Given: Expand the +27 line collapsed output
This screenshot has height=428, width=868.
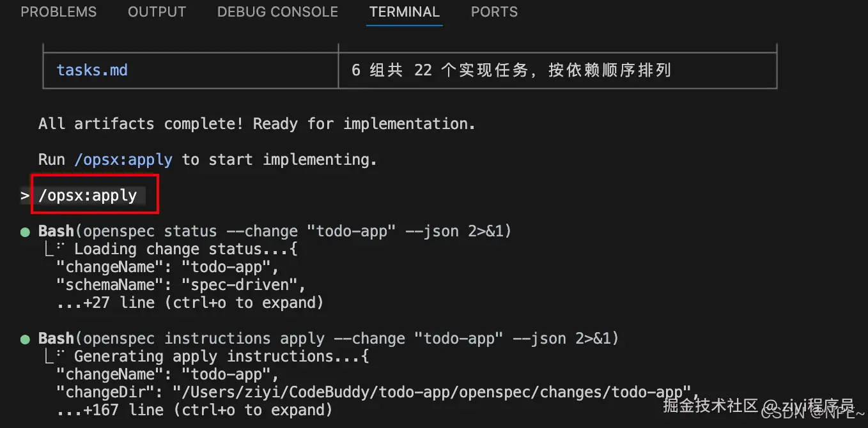Looking at the screenshot, I should [x=190, y=303].
